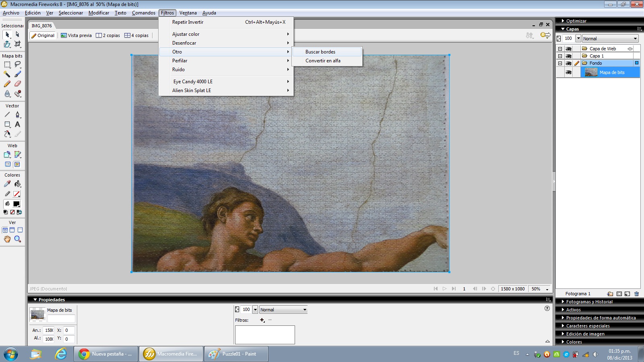Select the Crop tool
Screen dimensions: 644x362
coord(17,44)
